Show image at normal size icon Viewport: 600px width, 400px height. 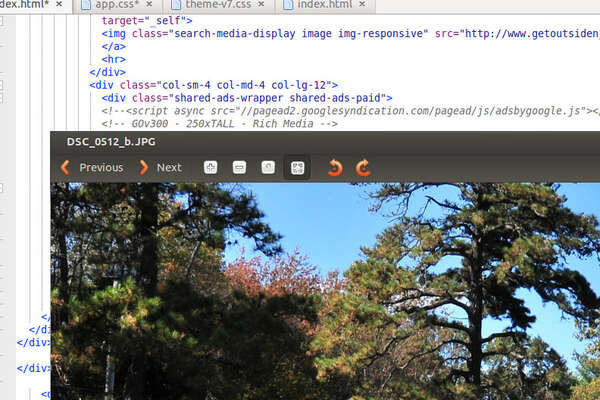(x=268, y=168)
